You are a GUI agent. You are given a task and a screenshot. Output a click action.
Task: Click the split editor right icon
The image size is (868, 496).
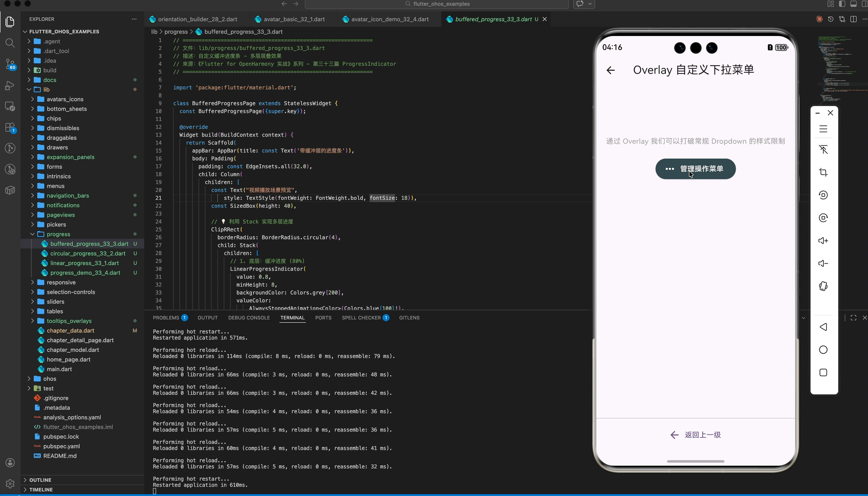point(853,19)
